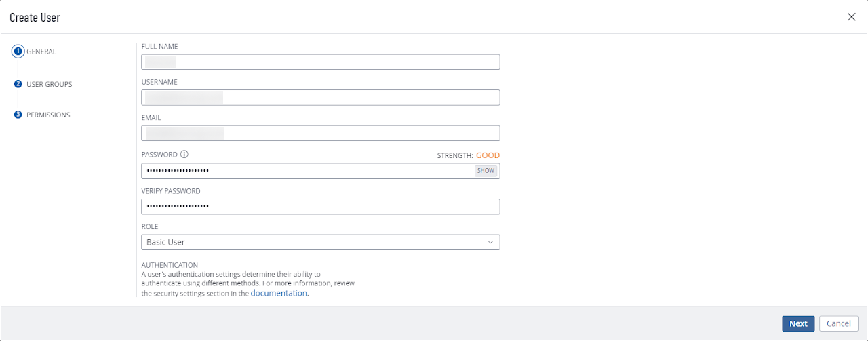Go to the General step label

(41, 52)
